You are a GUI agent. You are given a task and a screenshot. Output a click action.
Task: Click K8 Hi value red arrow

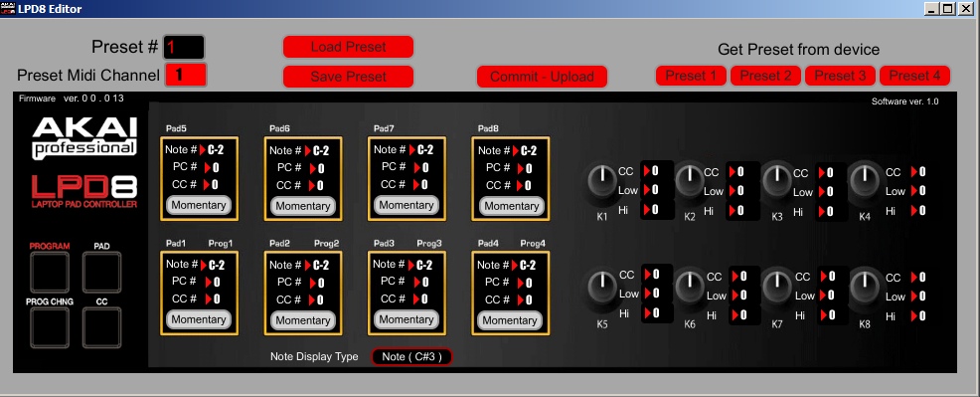click(914, 316)
